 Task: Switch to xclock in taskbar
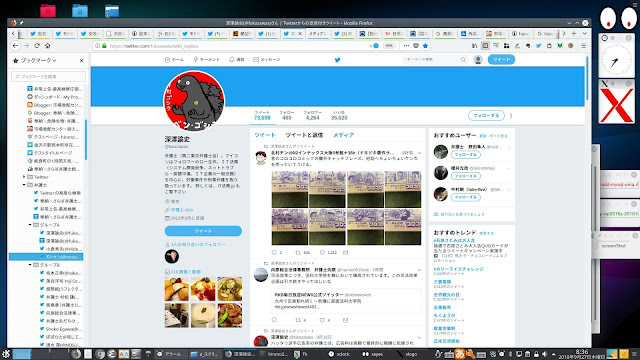tap(339, 354)
